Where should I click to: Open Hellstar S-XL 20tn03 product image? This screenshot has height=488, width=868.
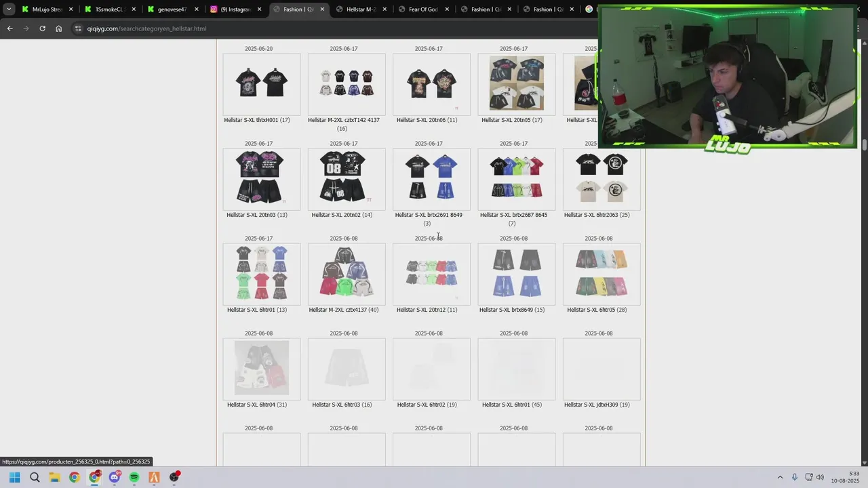click(x=262, y=179)
